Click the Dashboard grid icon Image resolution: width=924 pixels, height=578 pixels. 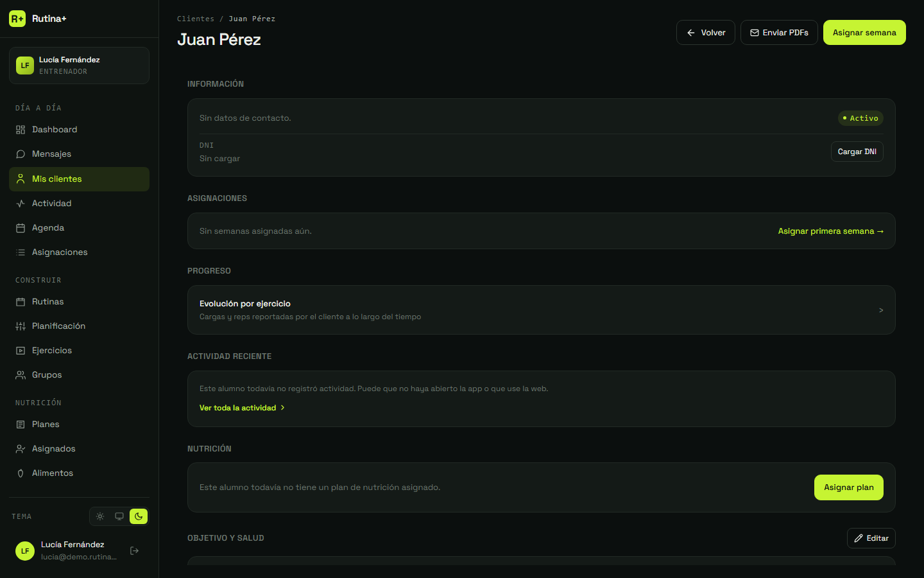click(21, 130)
